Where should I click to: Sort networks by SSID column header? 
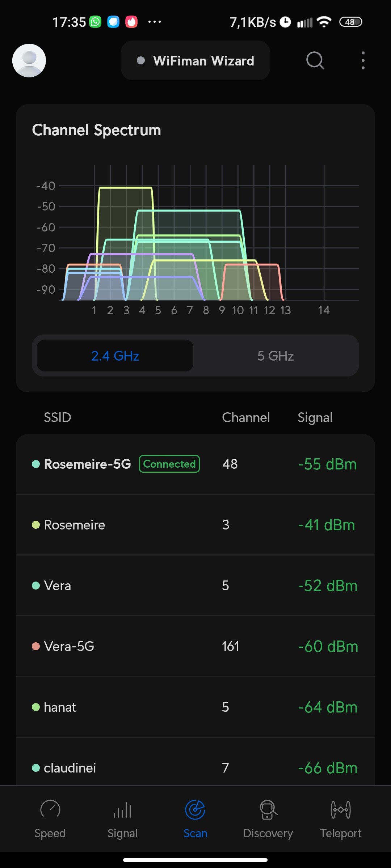[x=57, y=417]
